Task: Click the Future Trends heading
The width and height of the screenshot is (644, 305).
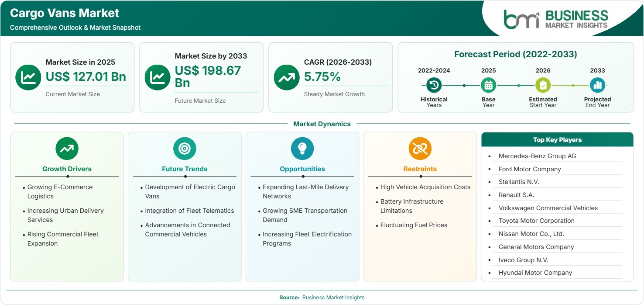Action: (185, 169)
